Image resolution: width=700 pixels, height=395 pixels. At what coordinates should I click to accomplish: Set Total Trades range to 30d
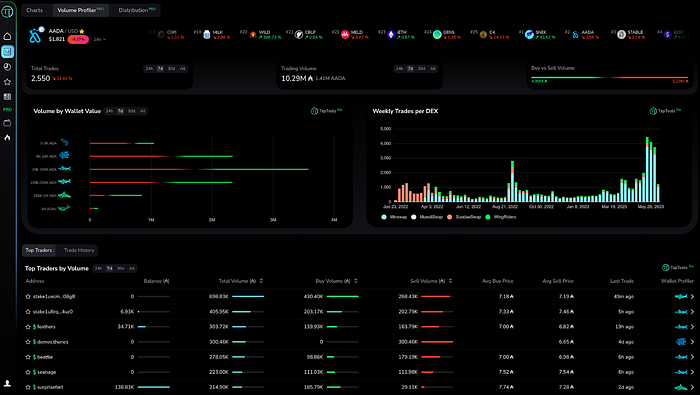(x=171, y=69)
